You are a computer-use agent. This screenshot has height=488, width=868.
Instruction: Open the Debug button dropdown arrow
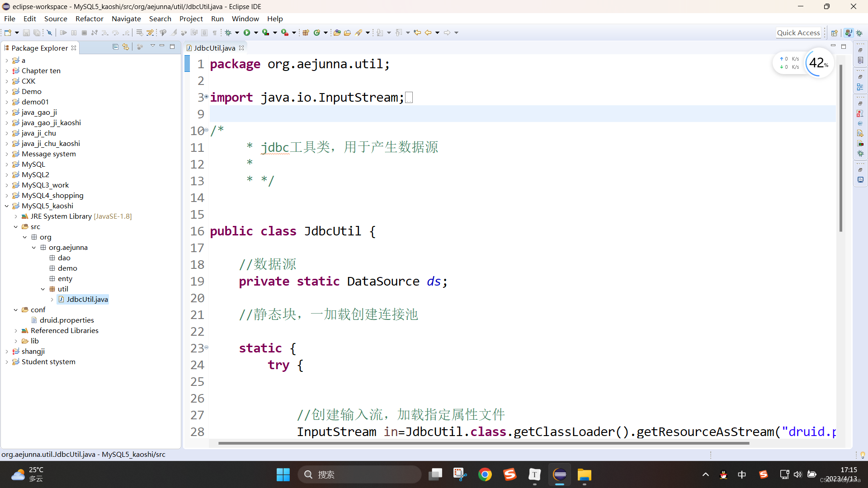coord(237,33)
